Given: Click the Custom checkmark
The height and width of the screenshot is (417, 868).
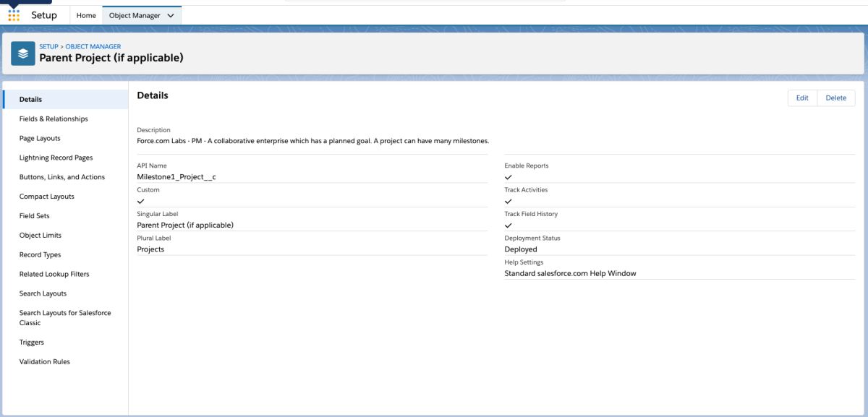Looking at the screenshot, I should (x=140, y=201).
